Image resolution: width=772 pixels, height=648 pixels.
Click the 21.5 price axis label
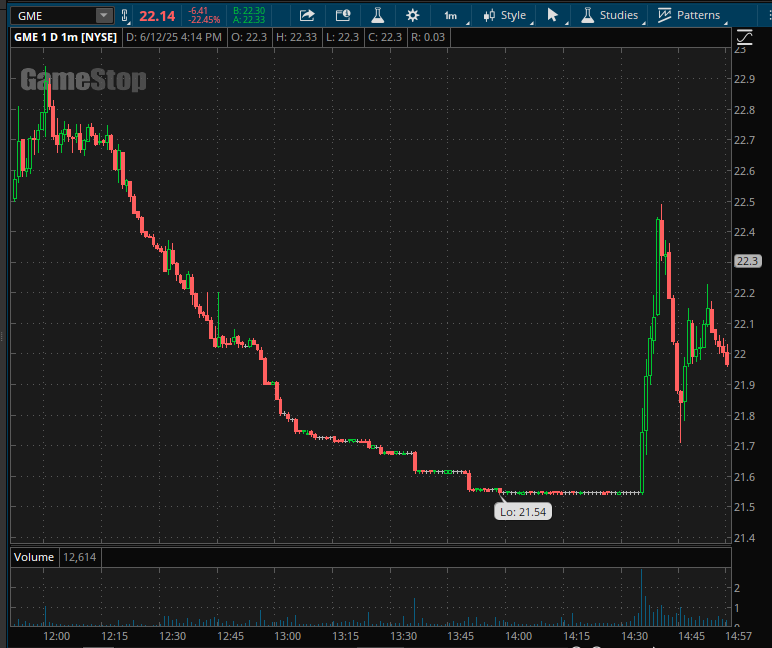(x=744, y=507)
